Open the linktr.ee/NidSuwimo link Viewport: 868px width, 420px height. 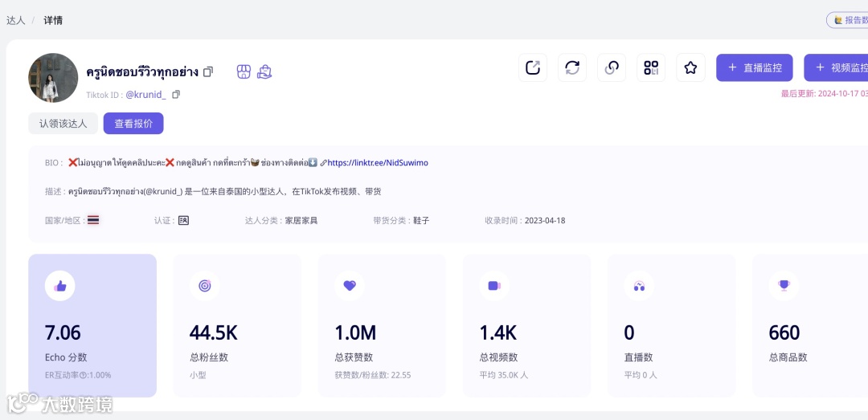[378, 163]
